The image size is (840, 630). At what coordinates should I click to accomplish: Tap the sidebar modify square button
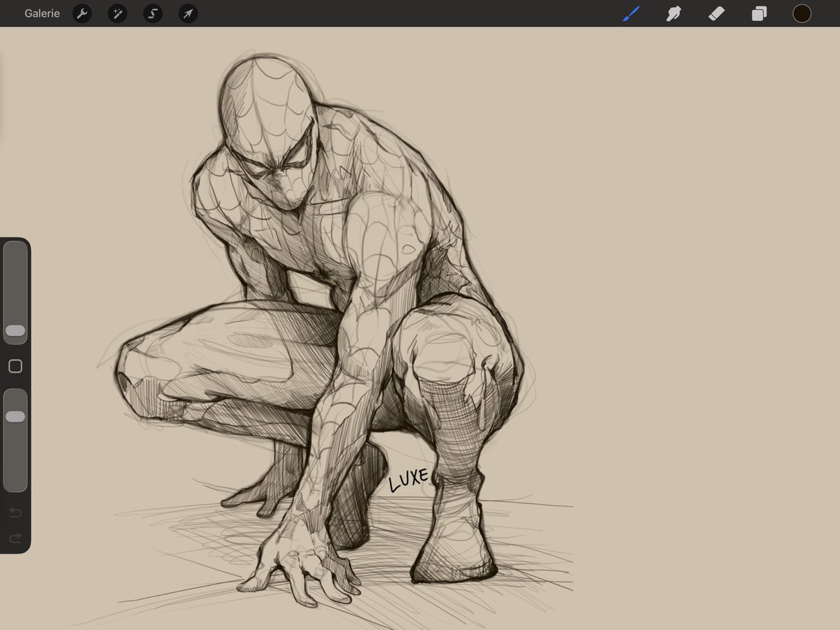click(15, 366)
